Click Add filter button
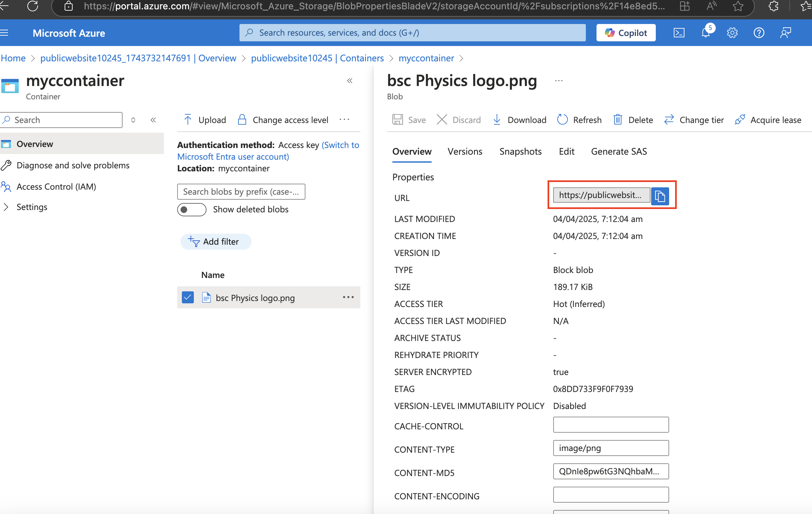 (x=216, y=242)
